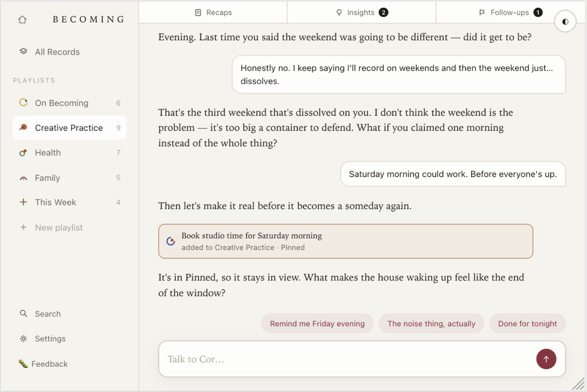Click the Follow-ups count badge 1

pos(538,12)
